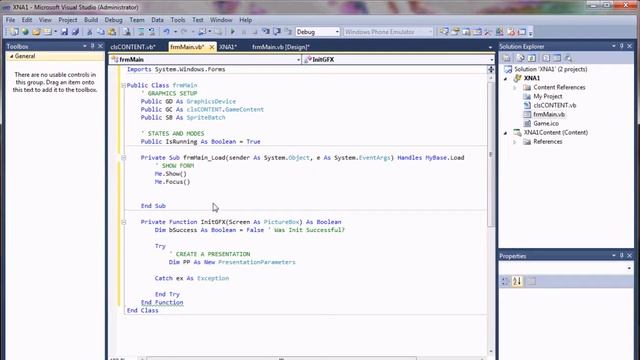Open the Toolbox panel options dropdown arrow

click(x=84, y=47)
